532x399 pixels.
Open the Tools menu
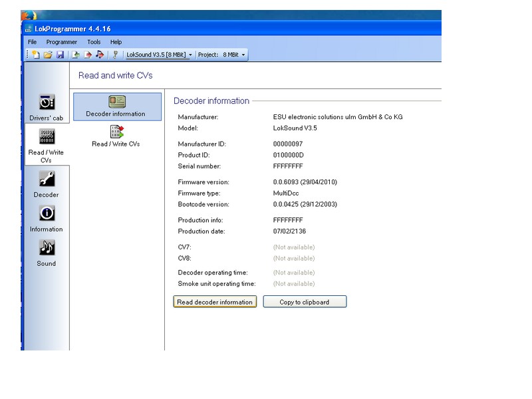point(94,42)
